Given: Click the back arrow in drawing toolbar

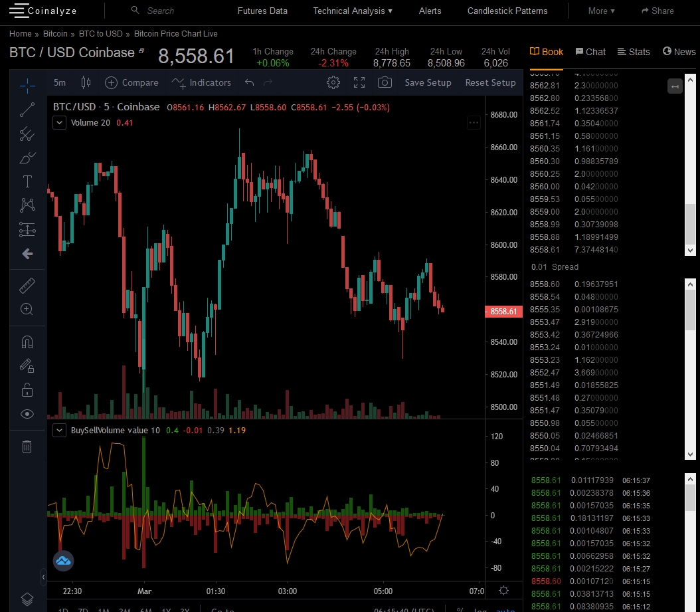Looking at the screenshot, I should (x=27, y=254).
